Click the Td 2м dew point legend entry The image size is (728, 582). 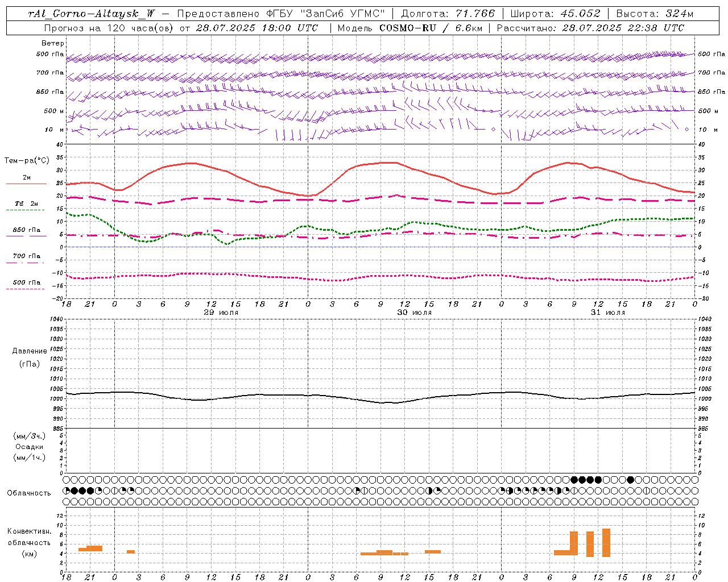tap(26, 203)
